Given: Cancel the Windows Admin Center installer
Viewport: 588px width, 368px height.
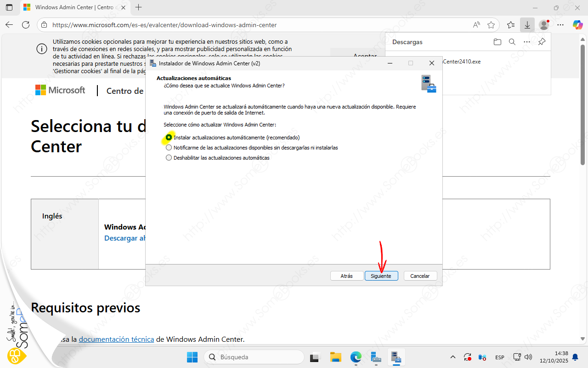Looking at the screenshot, I should (x=420, y=276).
